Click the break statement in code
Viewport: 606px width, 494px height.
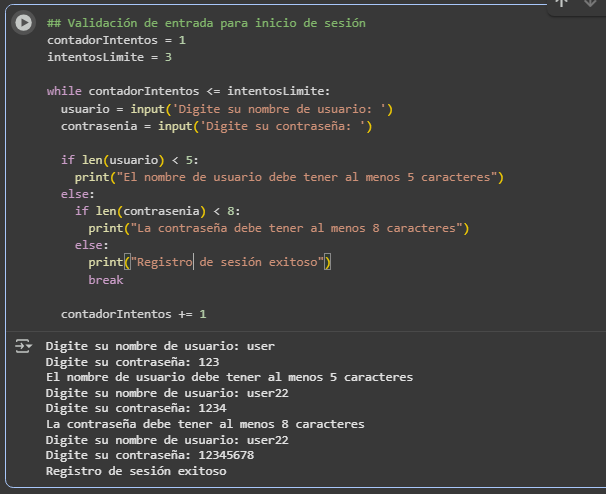(x=105, y=280)
